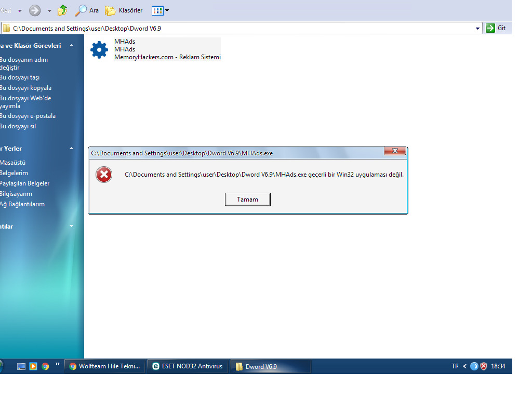
Task: Expand hidden system tray icons arrow
Action: coord(464,366)
